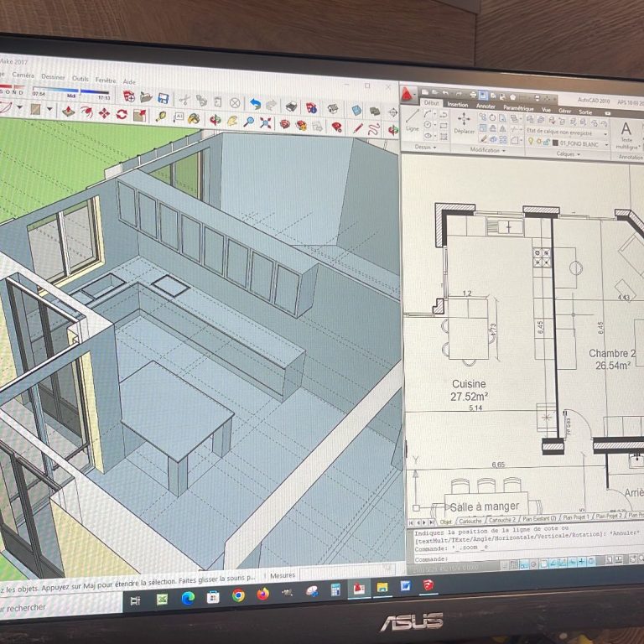Select the Follow Me tool in SketchUp

tap(86, 112)
